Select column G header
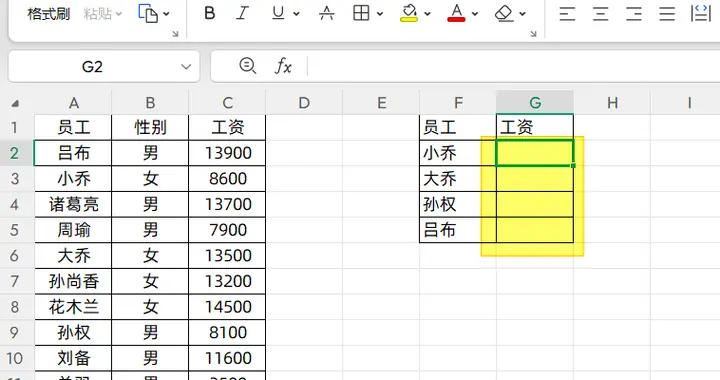720x380 pixels. [535, 103]
